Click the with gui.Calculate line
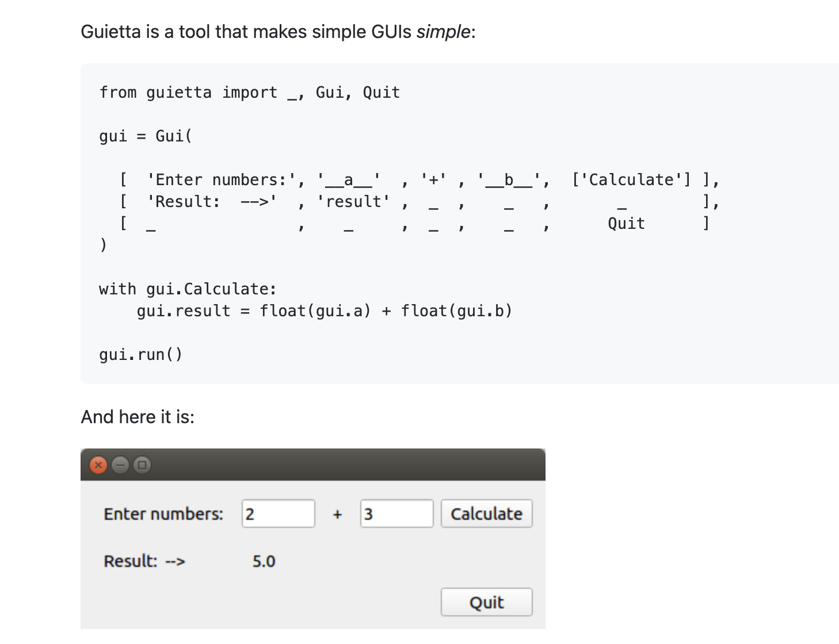This screenshot has width=839, height=644. tap(187, 289)
